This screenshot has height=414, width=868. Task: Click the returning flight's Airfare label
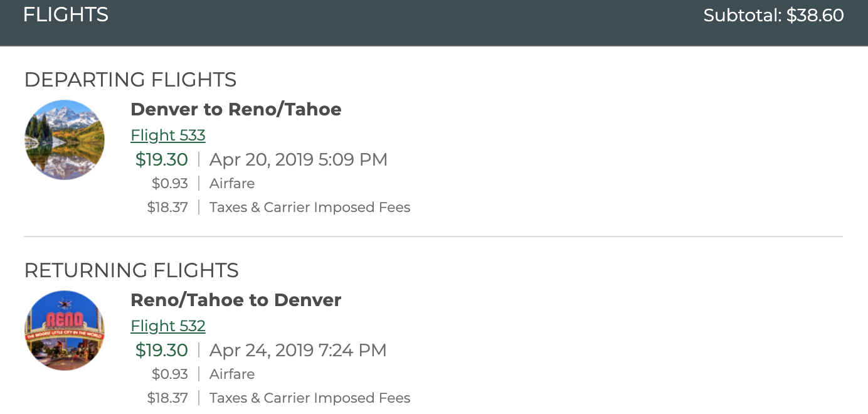[x=232, y=374]
